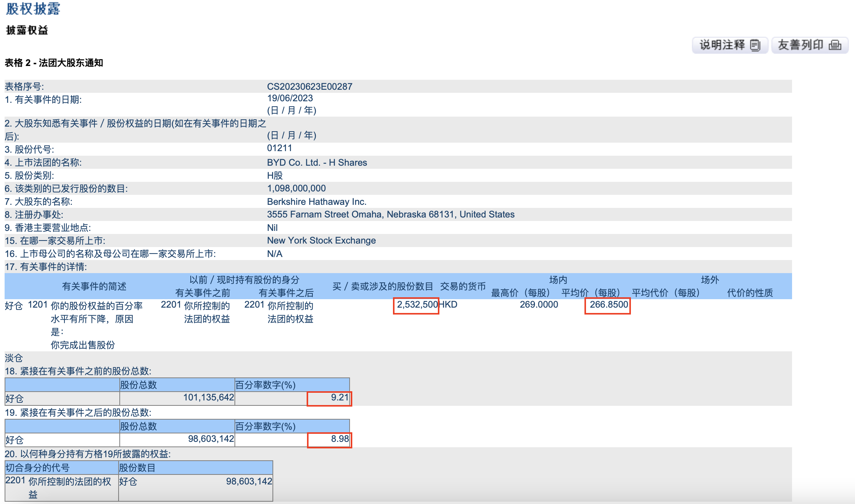This screenshot has height=504, width=855.
Task: Click form serial number CS20230623E00287
Action: [309, 86]
